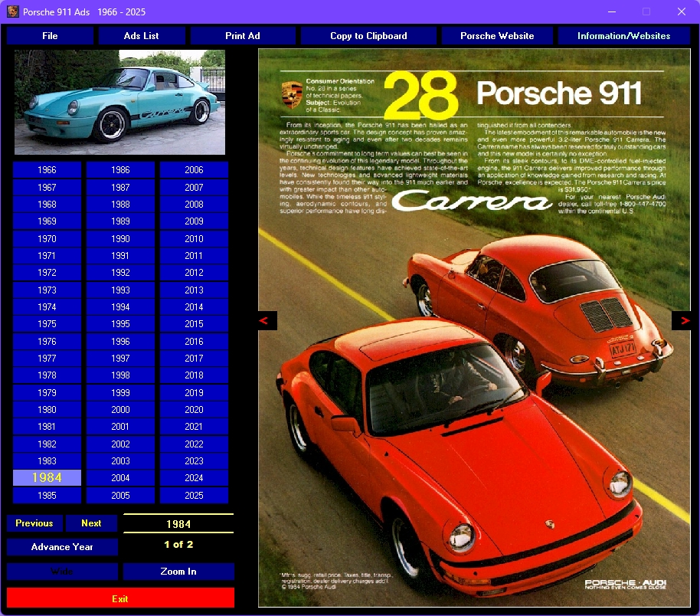700x616 pixels.
Task: Click the blue Carrera car thumbnail
Action: click(x=119, y=103)
